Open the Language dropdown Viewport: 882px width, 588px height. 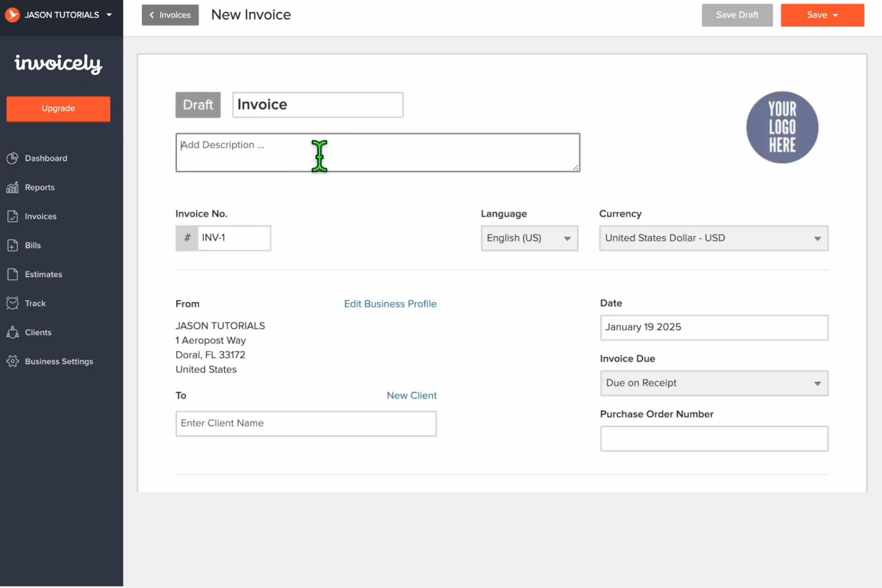click(566, 238)
